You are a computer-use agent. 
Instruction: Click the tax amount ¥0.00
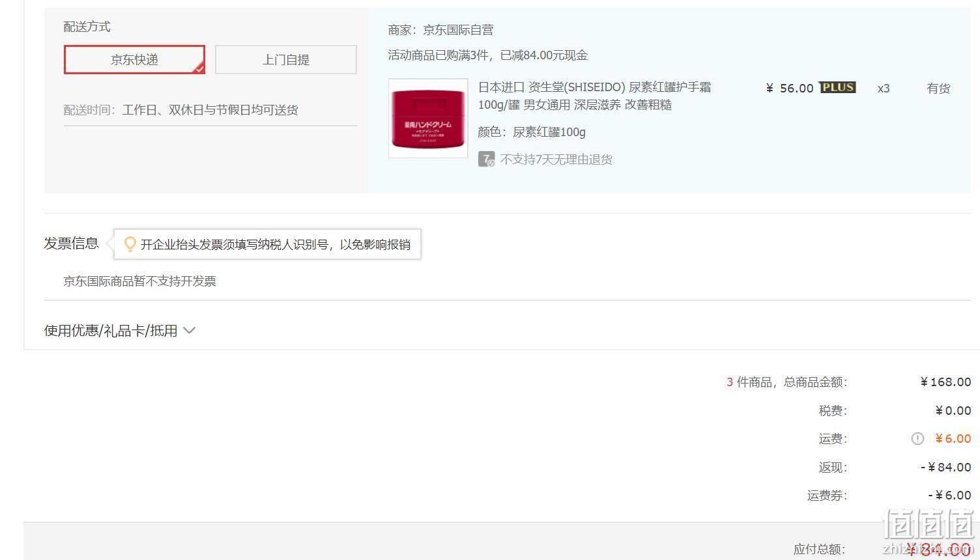(x=953, y=411)
